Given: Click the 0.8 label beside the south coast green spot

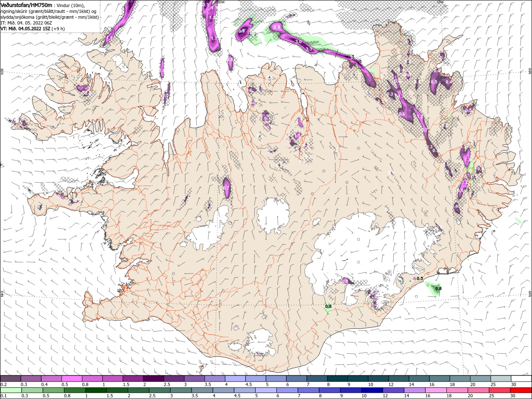Looking at the screenshot, I should [328, 306].
